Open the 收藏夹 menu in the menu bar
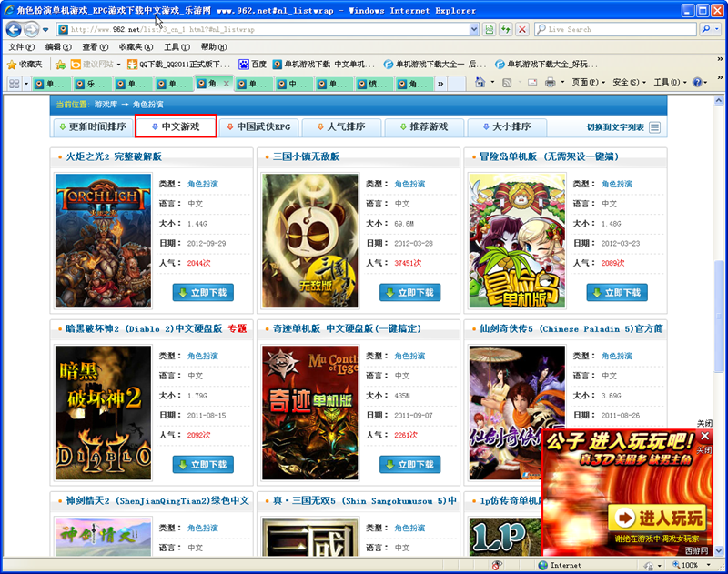The height and width of the screenshot is (574, 728). 136,47
